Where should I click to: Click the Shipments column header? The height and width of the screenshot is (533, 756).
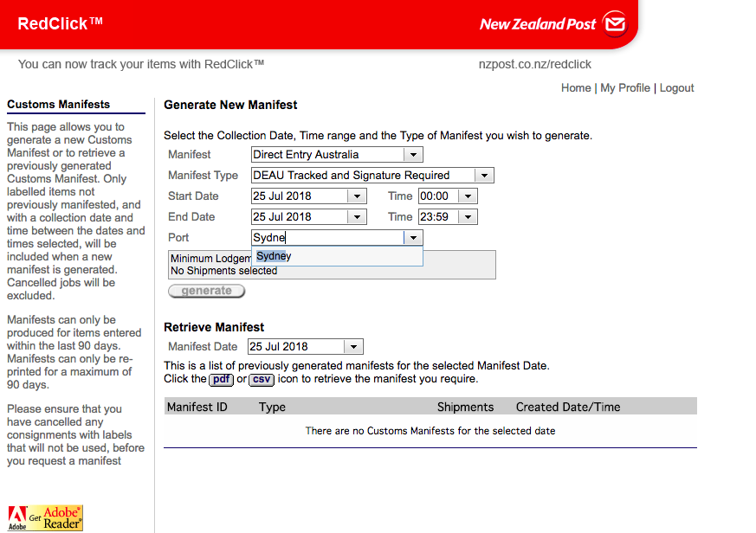coord(465,407)
